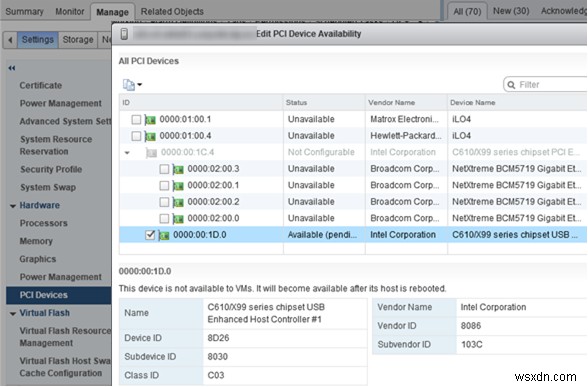Screen dimensions: 588x387
Task: Open Processors under Hardware
Action: (x=44, y=224)
